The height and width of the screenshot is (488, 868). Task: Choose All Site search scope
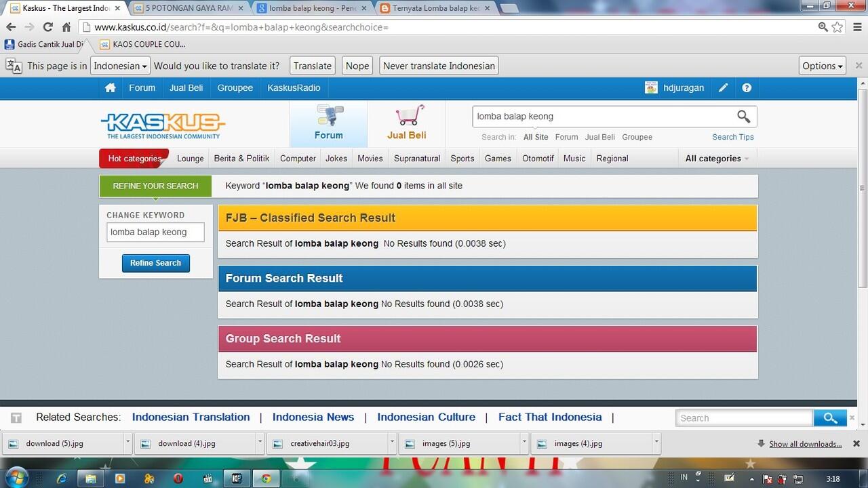pos(536,137)
